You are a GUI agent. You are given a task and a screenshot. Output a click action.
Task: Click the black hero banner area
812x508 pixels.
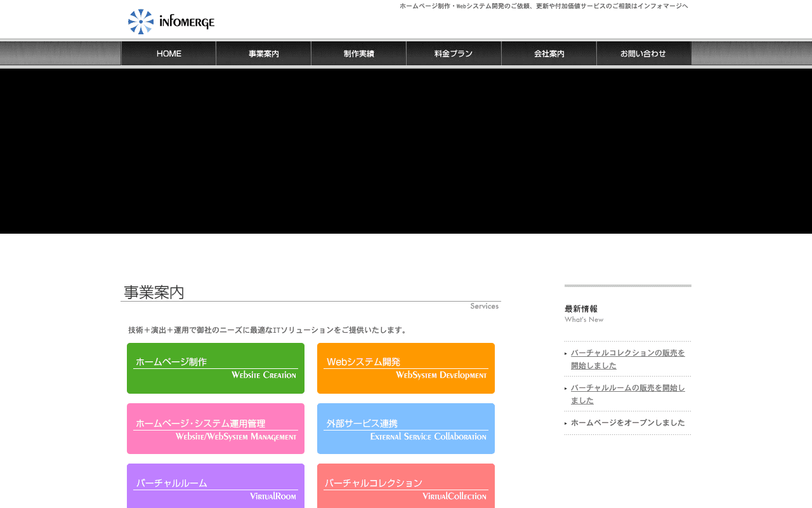406,151
